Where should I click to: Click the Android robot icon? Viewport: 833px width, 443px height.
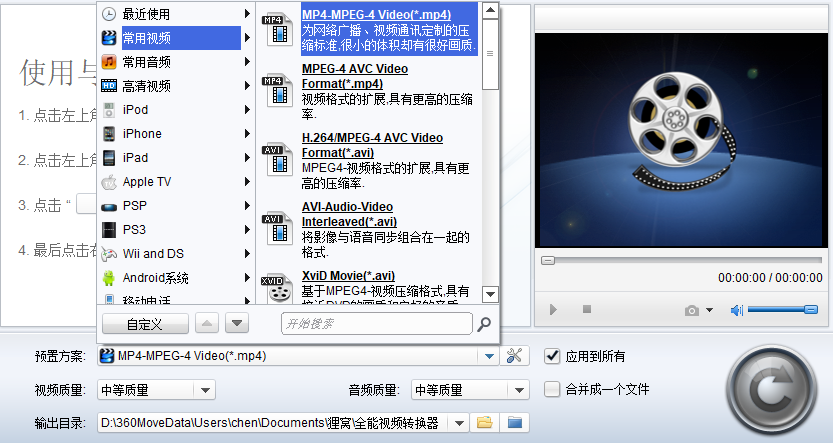coord(109,278)
